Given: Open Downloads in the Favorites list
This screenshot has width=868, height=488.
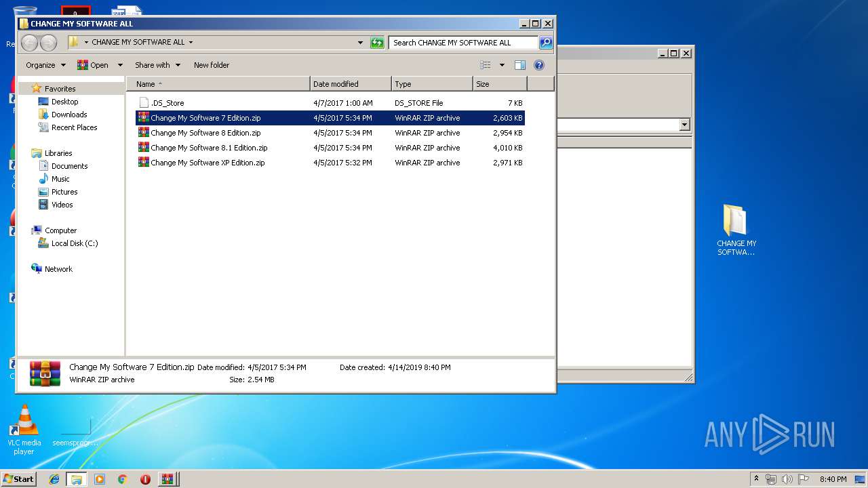Looking at the screenshot, I should 68,115.
